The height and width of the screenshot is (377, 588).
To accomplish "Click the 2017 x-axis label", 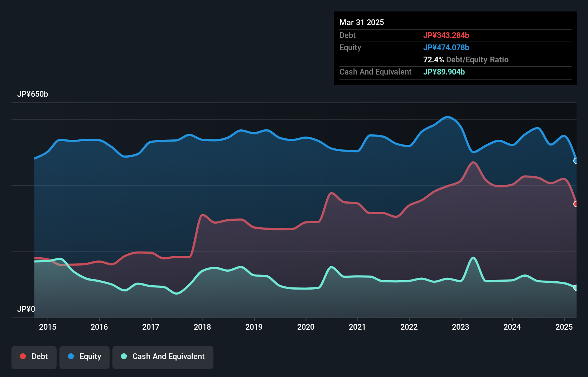I will 151,327.
